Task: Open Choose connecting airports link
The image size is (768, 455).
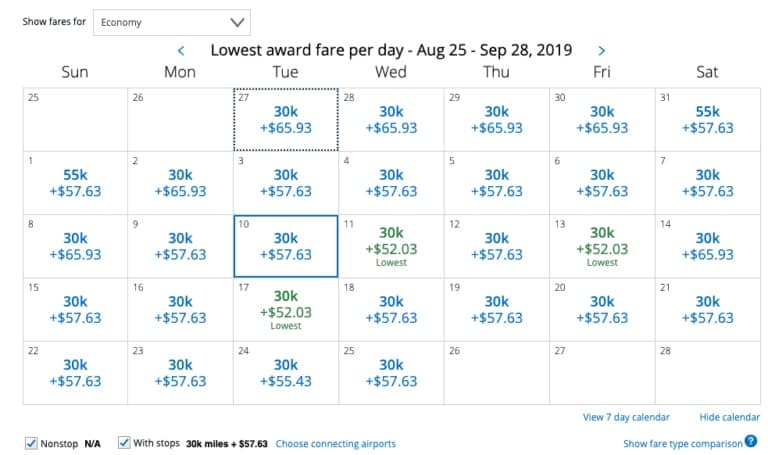Action: pyautogui.click(x=336, y=444)
